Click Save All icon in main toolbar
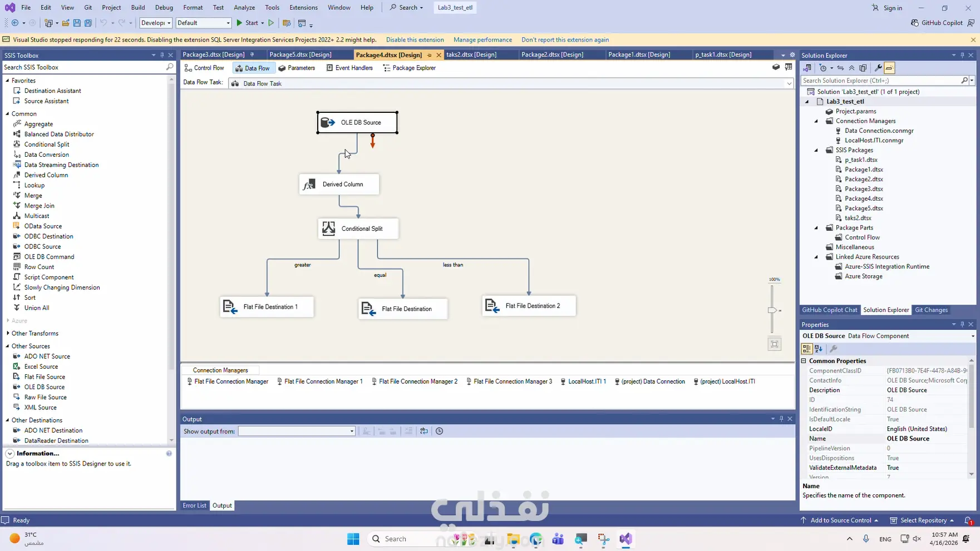 (88, 23)
